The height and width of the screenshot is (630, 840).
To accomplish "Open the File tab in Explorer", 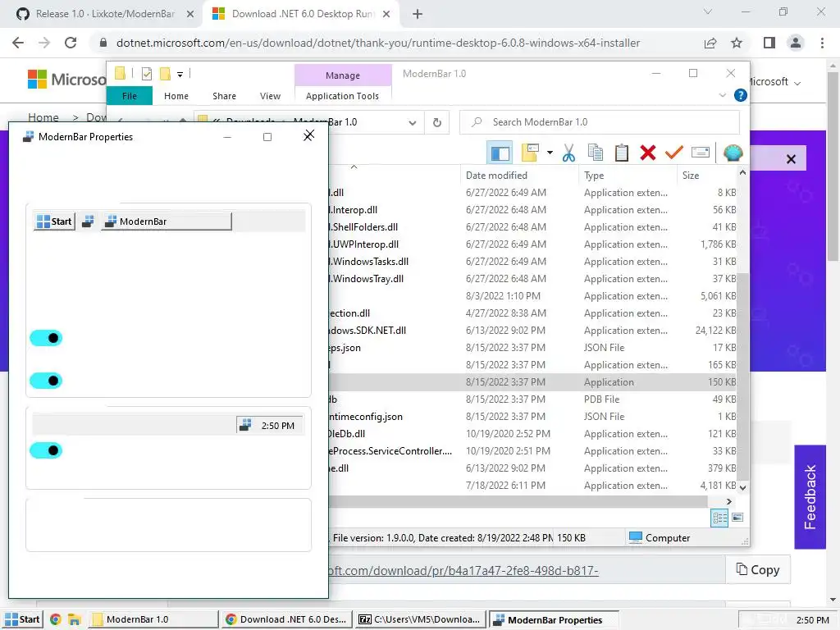I will 129,96.
